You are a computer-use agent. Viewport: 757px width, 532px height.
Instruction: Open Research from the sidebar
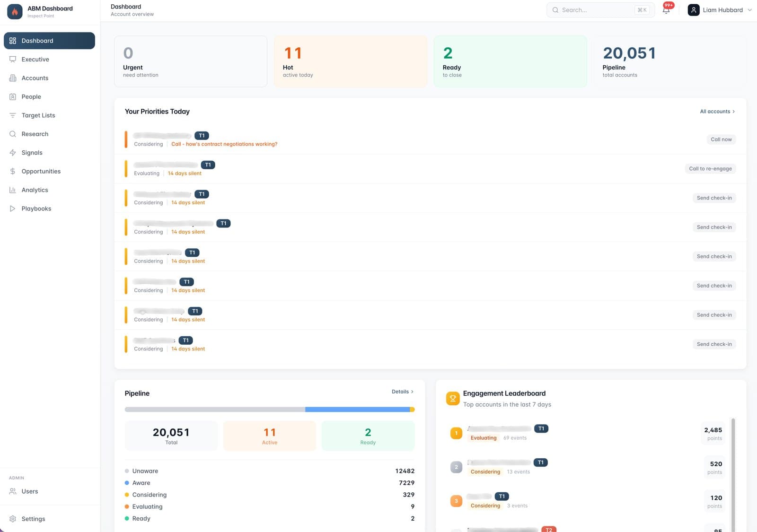pos(49,134)
